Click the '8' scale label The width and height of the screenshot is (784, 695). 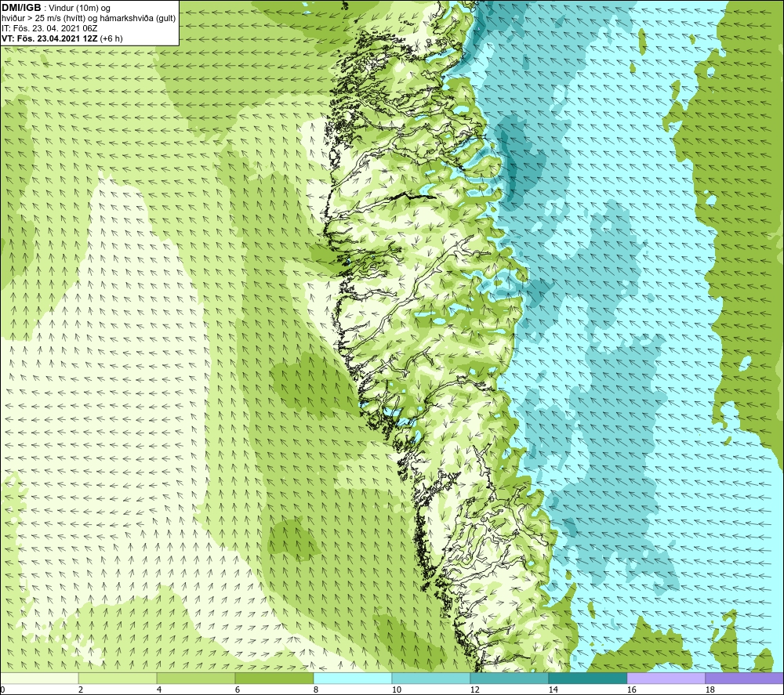(x=316, y=690)
